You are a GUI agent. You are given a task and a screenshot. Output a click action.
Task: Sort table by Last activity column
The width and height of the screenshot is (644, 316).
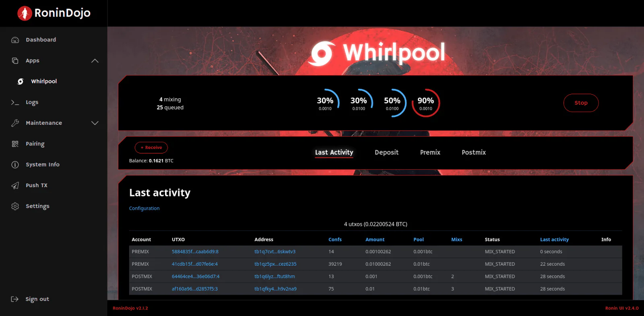coord(554,240)
